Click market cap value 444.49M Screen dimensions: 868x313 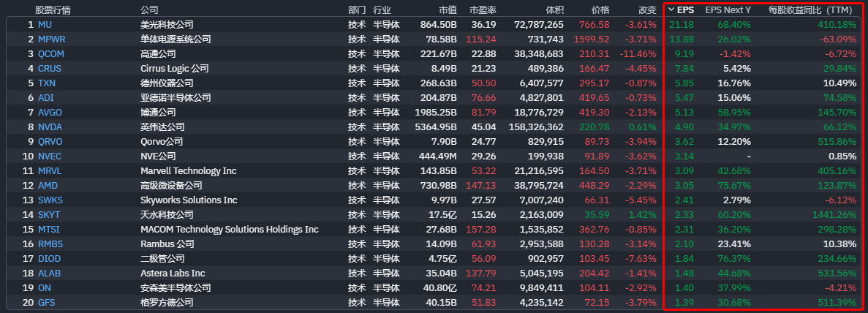point(437,156)
